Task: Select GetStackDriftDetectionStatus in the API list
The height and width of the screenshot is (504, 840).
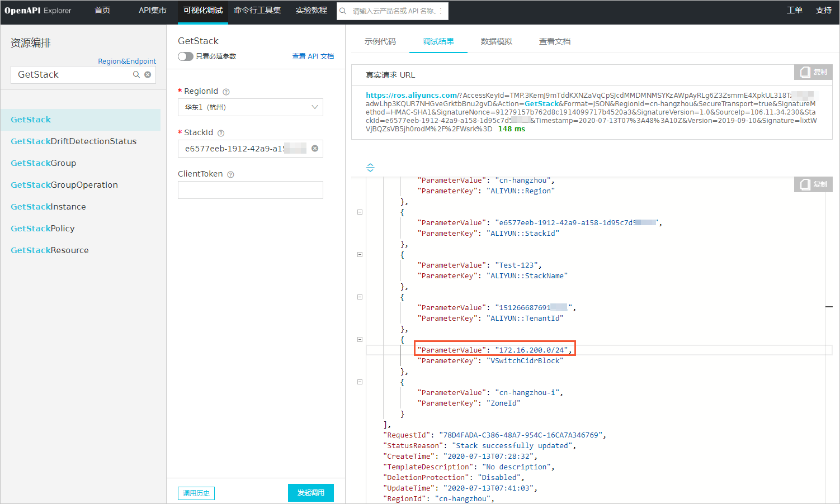Action: 73,141
